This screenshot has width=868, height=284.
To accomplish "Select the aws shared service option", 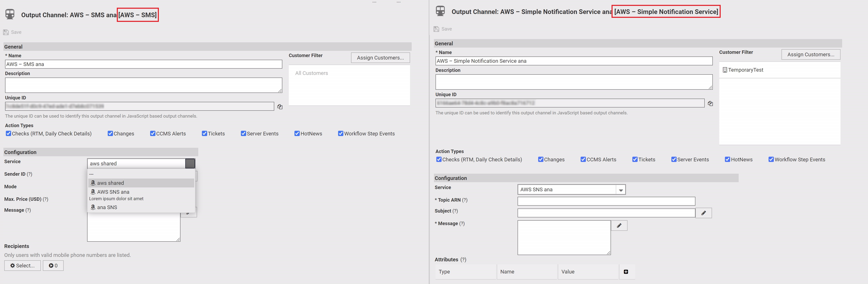I will (141, 183).
